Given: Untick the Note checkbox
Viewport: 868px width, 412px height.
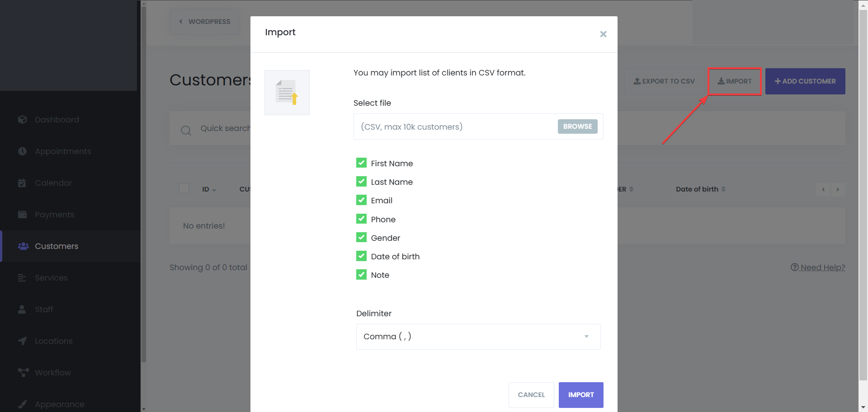Looking at the screenshot, I should [361, 274].
